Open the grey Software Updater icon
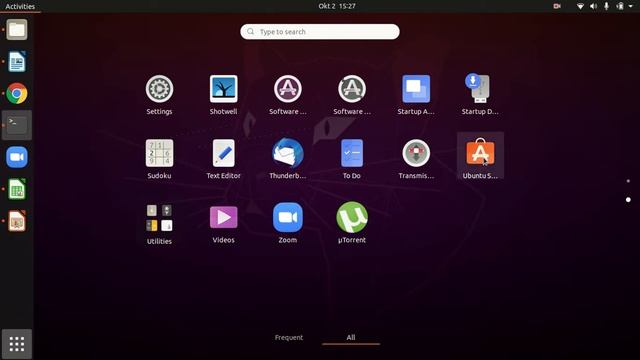The width and height of the screenshot is (640, 360). click(351, 89)
